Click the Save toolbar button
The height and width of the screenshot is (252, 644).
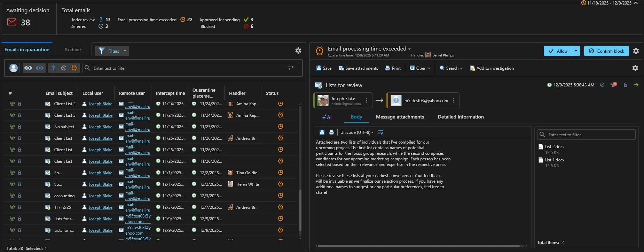[x=324, y=68]
